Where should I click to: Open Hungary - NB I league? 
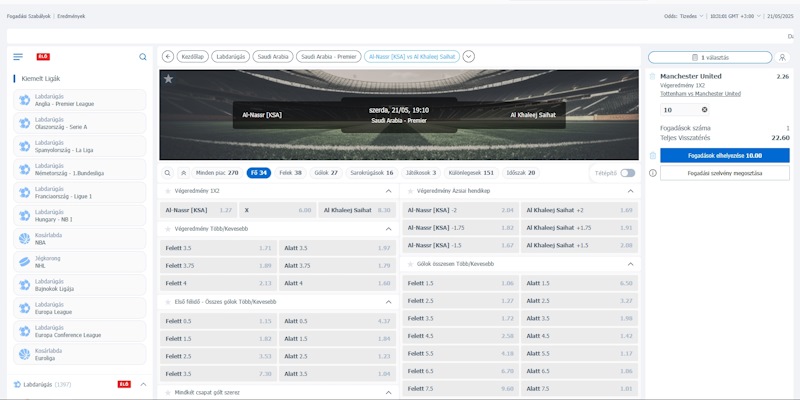click(80, 216)
